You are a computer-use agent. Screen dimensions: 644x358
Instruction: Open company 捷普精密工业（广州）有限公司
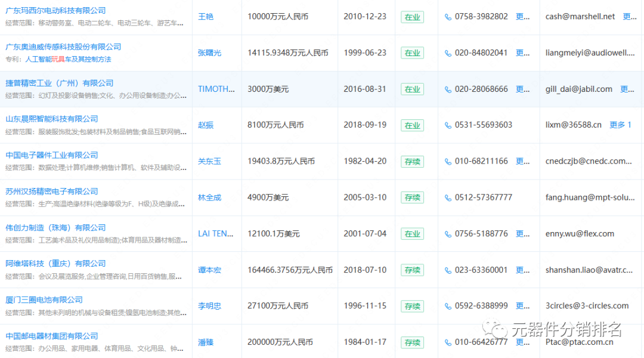click(59, 83)
